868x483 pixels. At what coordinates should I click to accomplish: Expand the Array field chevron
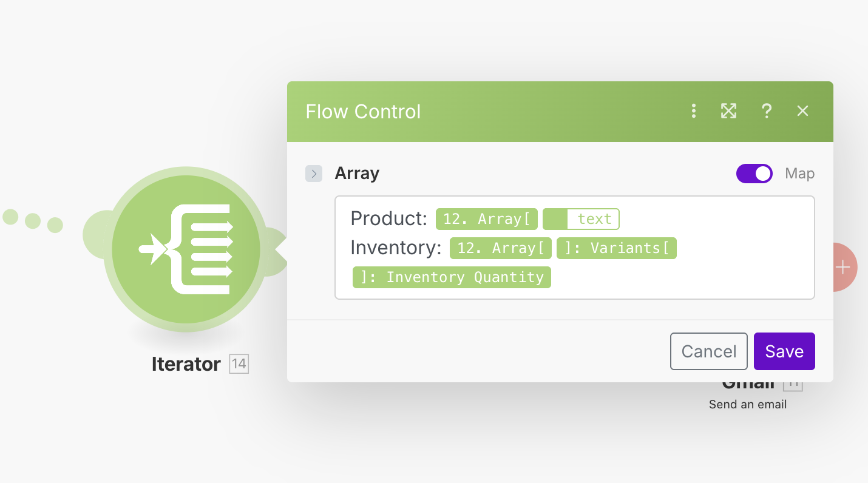(313, 174)
